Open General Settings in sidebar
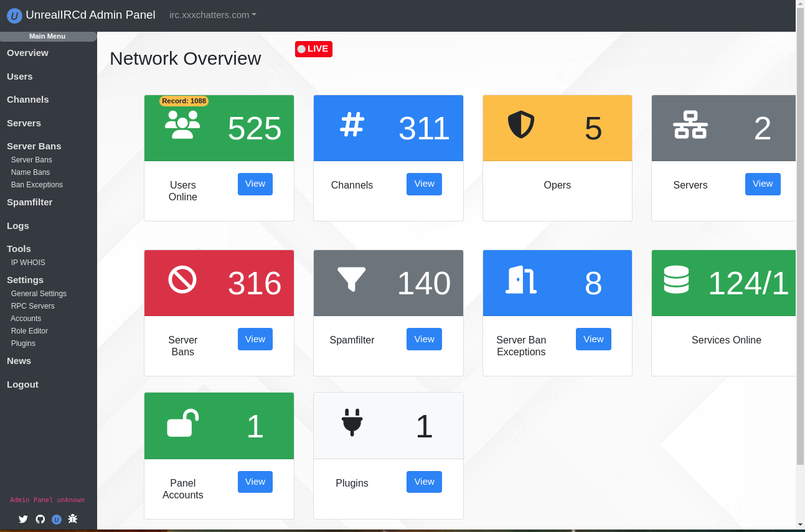This screenshot has width=805, height=532. click(39, 294)
